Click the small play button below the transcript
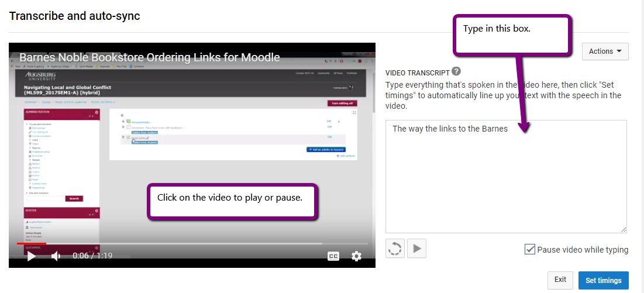Viewport: 644px width, 293px height. (417, 249)
